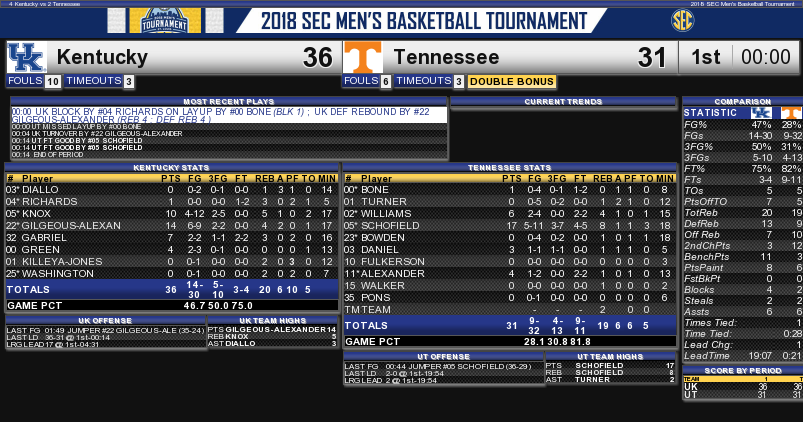
Task: Click UK LAST FG jumper entry
Action: (105, 330)
